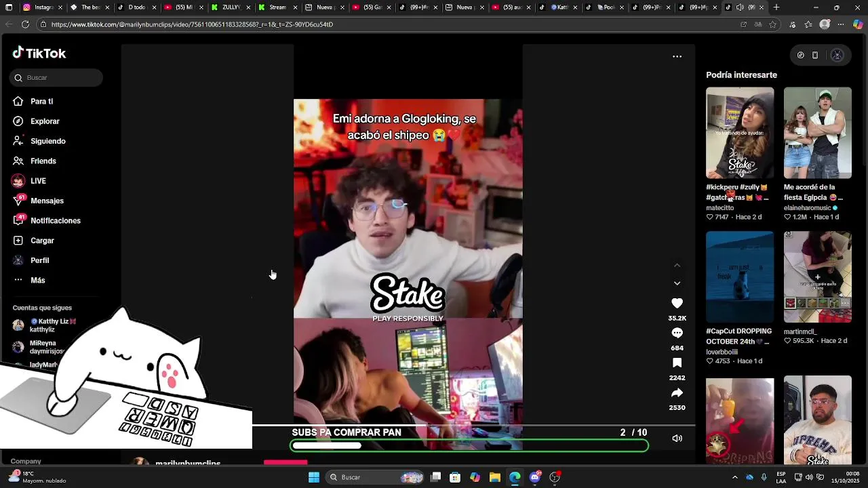
Task: Open File Explorer from taskbar
Action: click(495, 477)
